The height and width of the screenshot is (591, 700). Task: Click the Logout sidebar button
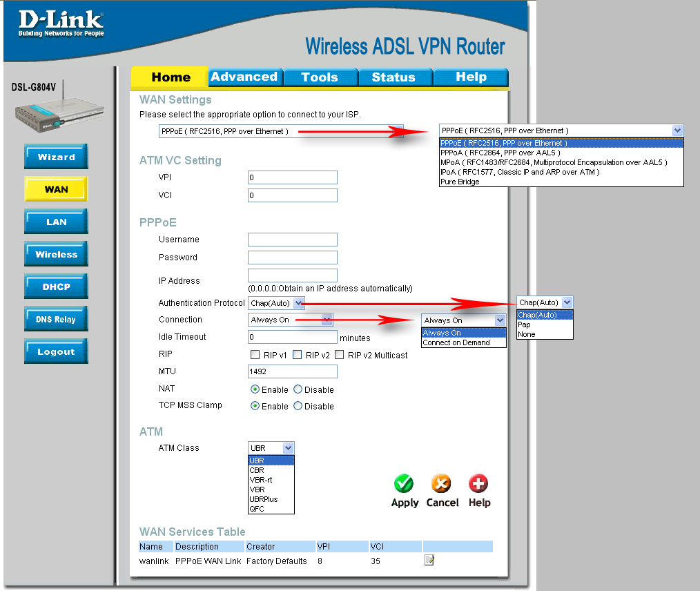click(x=56, y=351)
